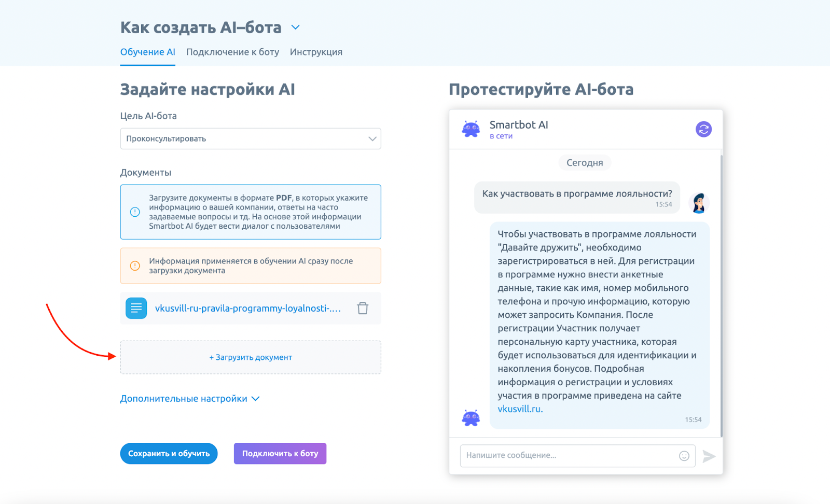
Task: Switch to the Подключение к боту tab
Action: pos(232,52)
